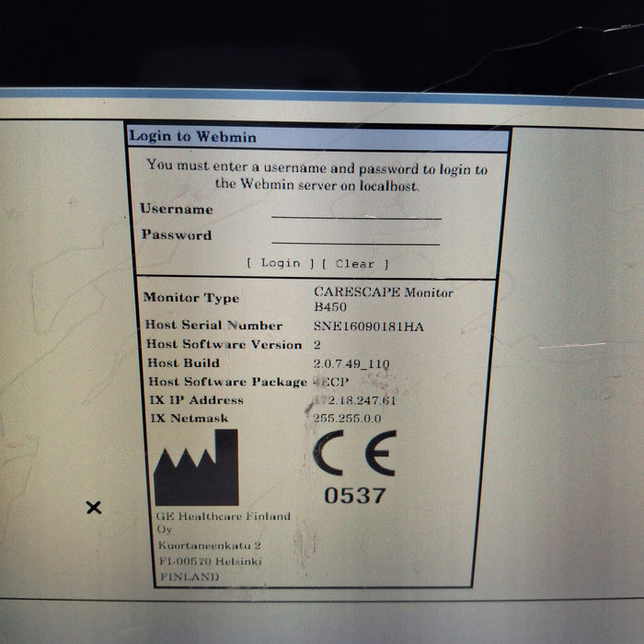Click the Host Software Version value

pos(318,344)
